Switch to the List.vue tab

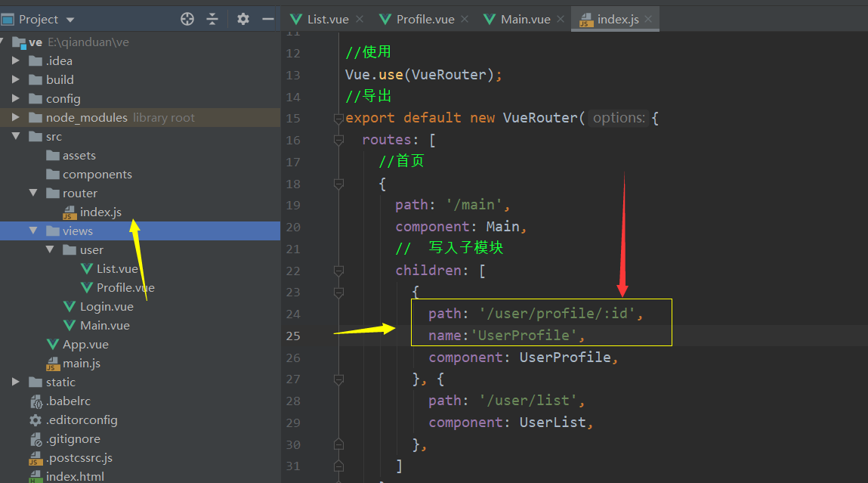click(x=328, y=20)
